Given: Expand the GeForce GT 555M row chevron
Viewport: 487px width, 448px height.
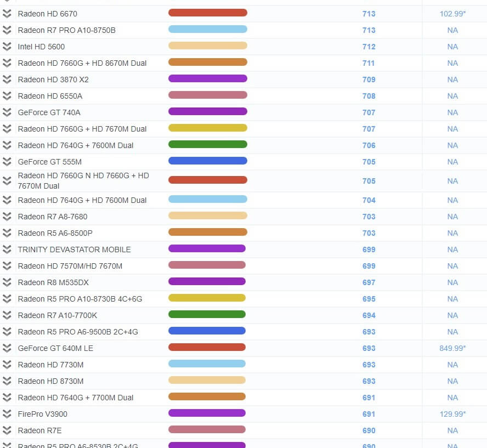Looking at the screenshot, I should click(x=7, y=162).
